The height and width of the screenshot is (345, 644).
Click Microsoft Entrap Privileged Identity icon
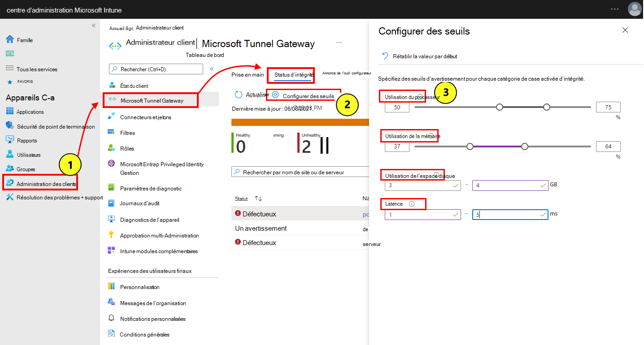point(112,164)
